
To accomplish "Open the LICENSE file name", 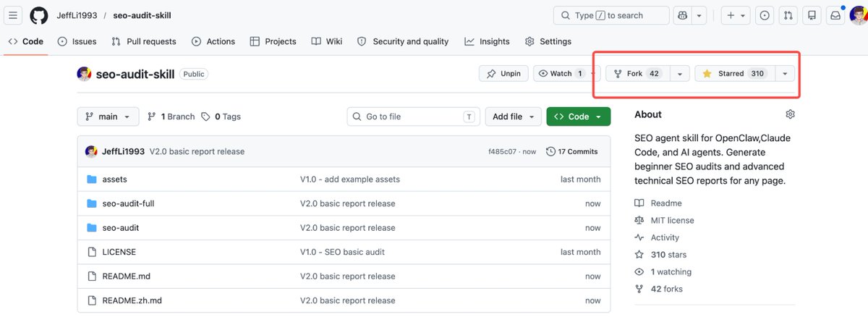I will coord(119,252).
